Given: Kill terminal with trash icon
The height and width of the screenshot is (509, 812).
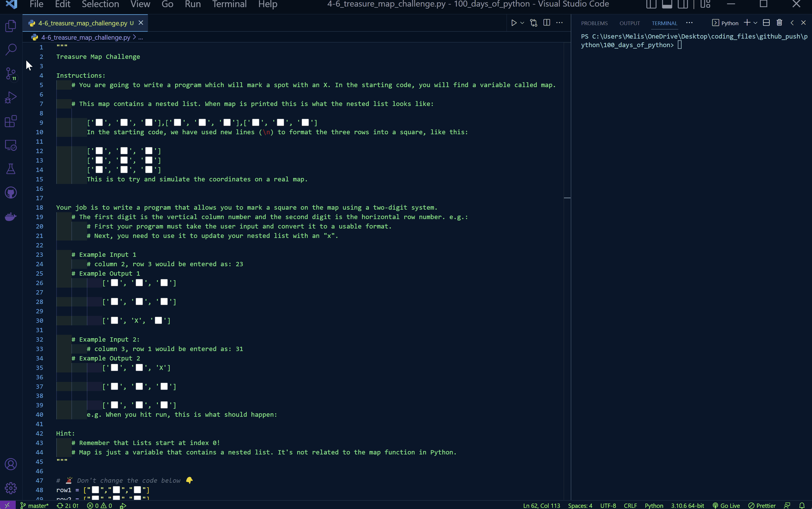Looking at the screenshot, I should point(779,23).
